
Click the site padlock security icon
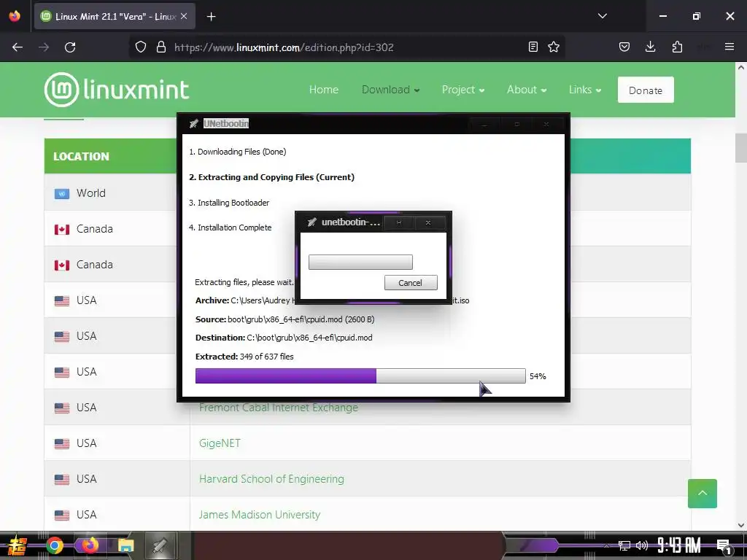point(161,47)
